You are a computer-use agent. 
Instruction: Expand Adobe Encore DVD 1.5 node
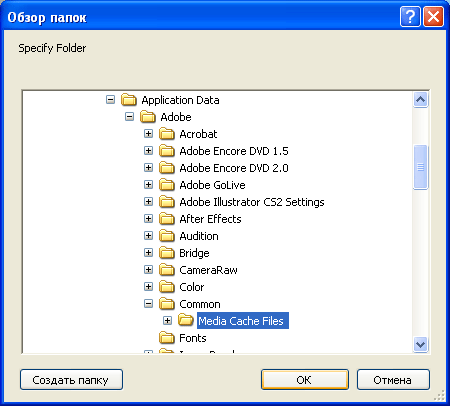click(x=148, y=151)
